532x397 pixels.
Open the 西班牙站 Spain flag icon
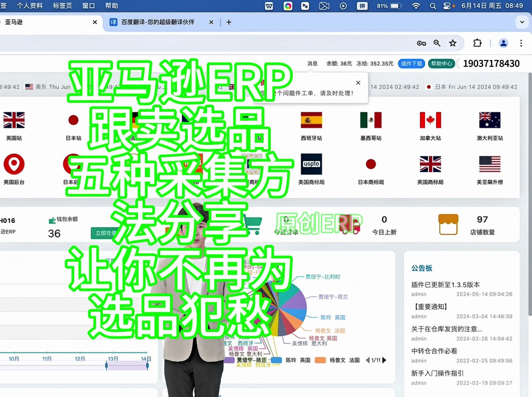click(x=311, y=120)
